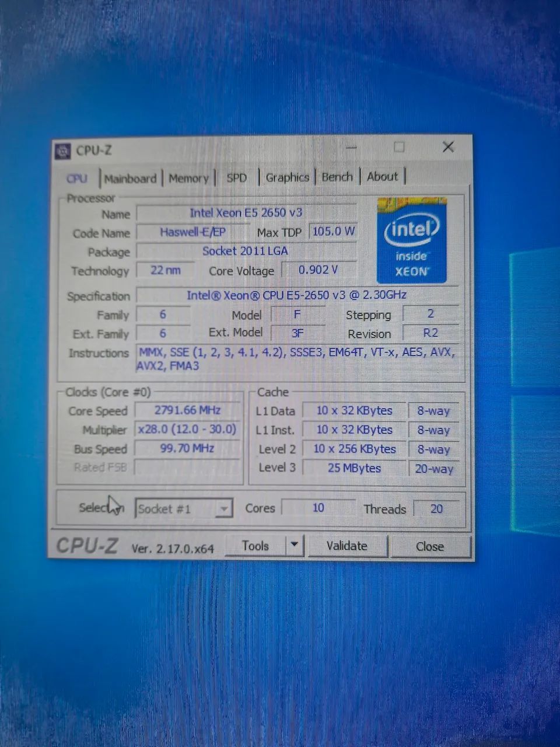560x747 pixels.
Task: Click the Validate button
Action: click(x=347, y=546)
